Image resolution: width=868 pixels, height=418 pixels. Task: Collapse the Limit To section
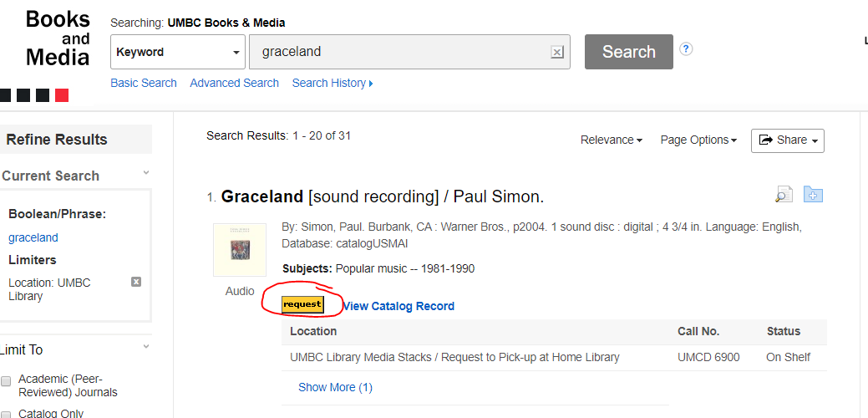click(146, 347)
